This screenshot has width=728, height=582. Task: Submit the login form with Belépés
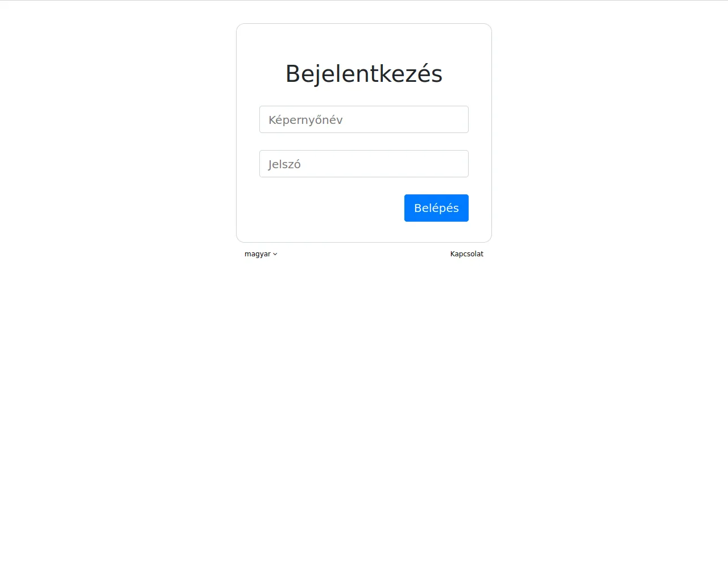point(436,208)
